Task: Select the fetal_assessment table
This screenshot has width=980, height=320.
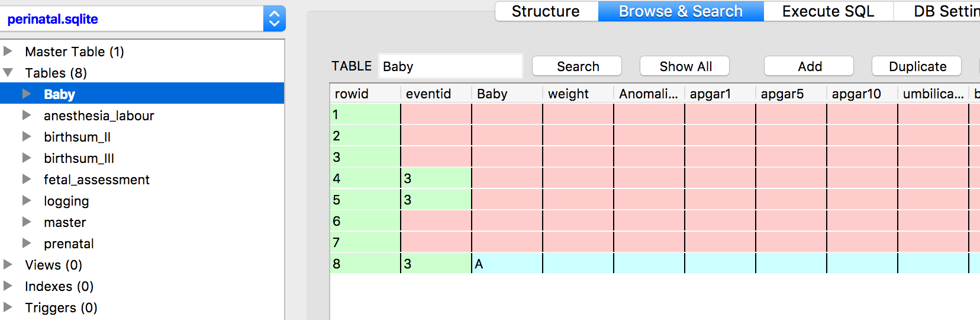Action: point(96,180)
